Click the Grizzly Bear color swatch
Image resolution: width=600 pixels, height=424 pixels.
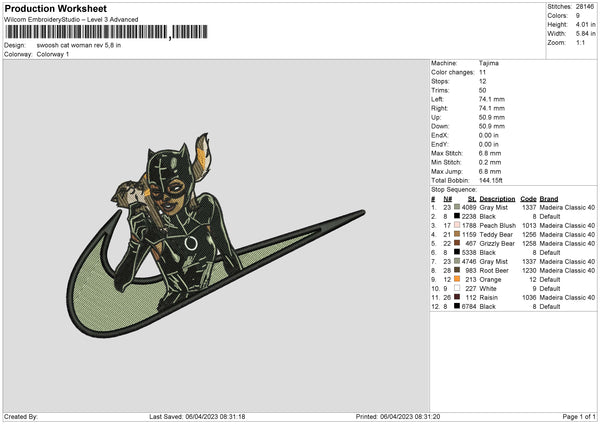(x=457, y=243)
